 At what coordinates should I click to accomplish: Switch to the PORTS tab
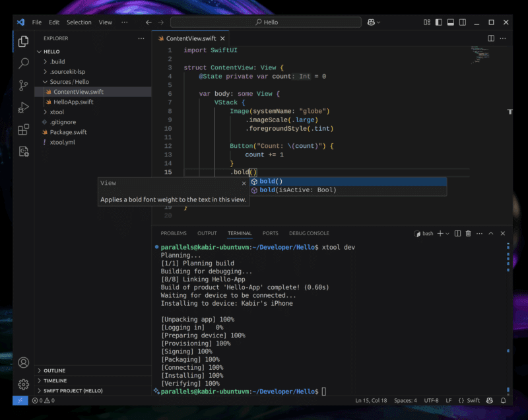click(270, 233)
